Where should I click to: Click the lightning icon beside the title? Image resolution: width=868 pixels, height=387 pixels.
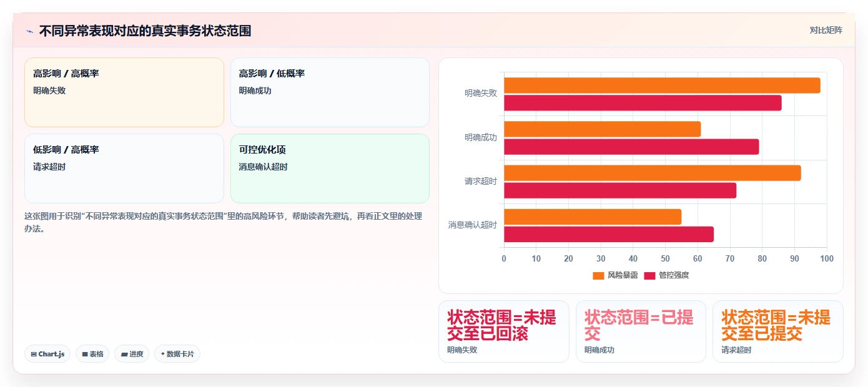(29, 31)
